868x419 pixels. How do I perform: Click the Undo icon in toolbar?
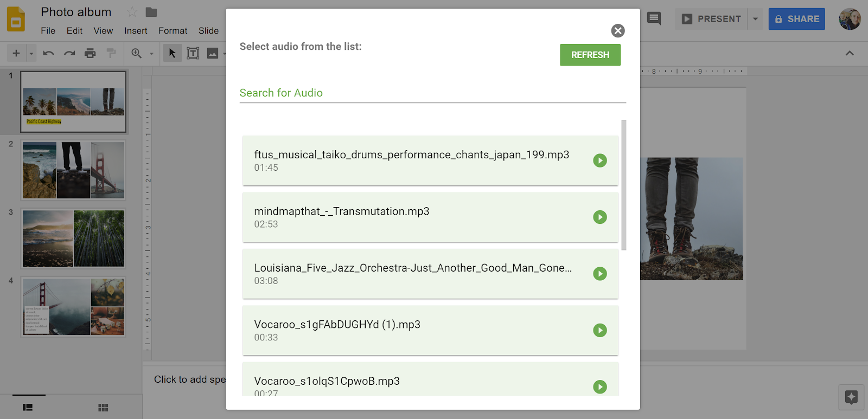click(48, 53)
